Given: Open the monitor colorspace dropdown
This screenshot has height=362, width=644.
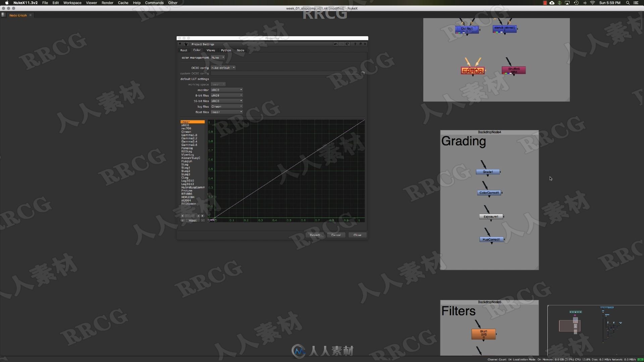Looking at the screenshot, I should pos(226,90).
